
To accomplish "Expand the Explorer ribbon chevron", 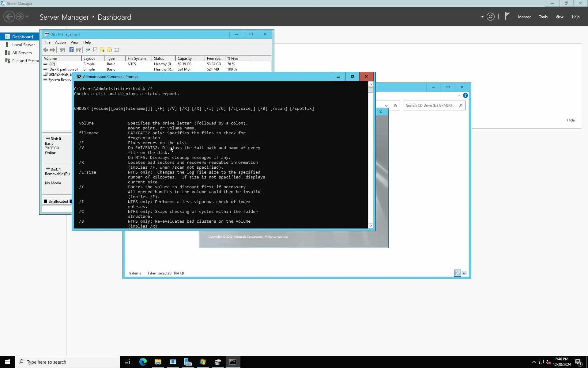I will 458,95.
